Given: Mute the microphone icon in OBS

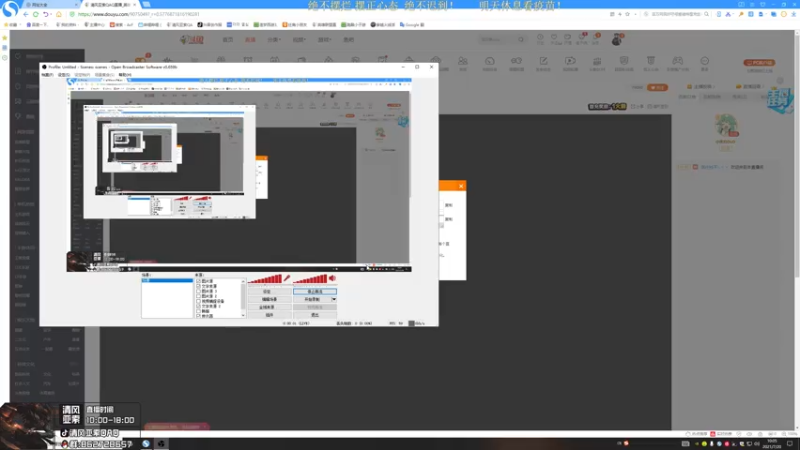Looking at the screenshot, I should (x=287, y=279).
